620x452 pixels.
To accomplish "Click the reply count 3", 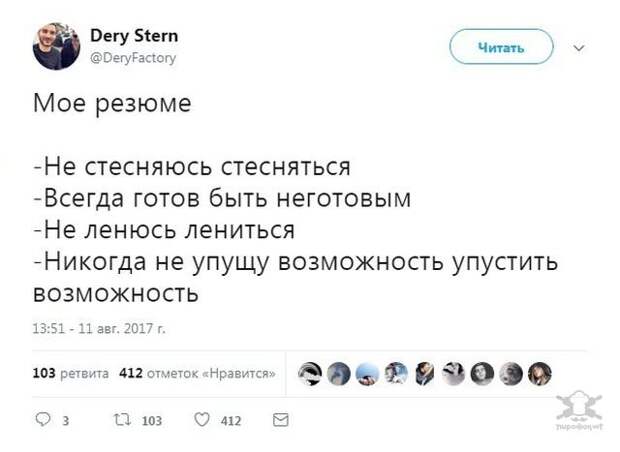I will [66, 420].
